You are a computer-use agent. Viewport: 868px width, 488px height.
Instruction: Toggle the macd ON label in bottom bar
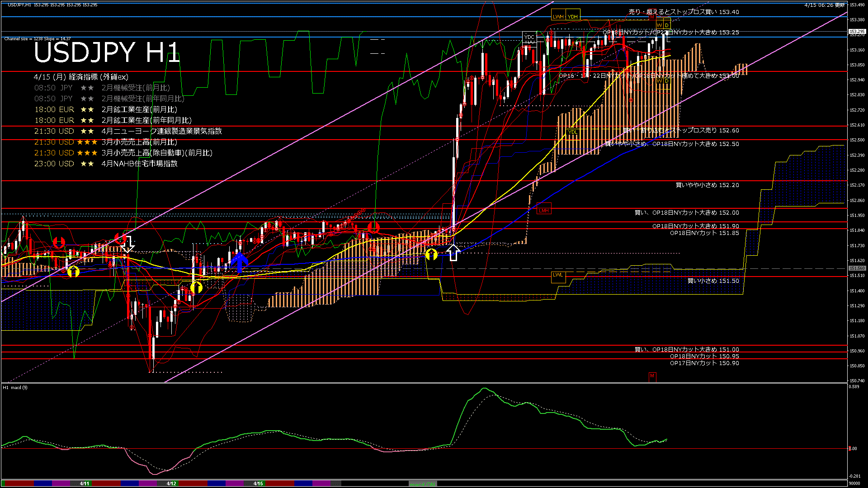pyautogui.click(x=423, y=484)
